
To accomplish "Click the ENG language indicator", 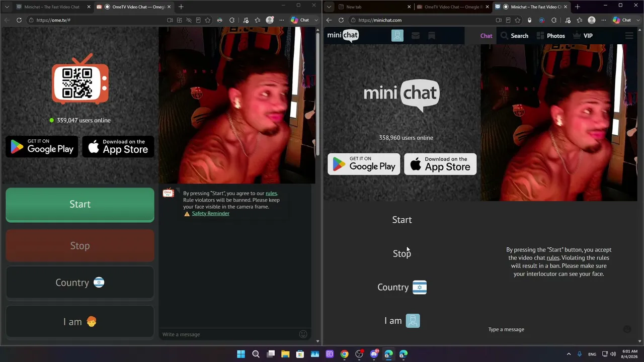I will [x=592, y=354].
